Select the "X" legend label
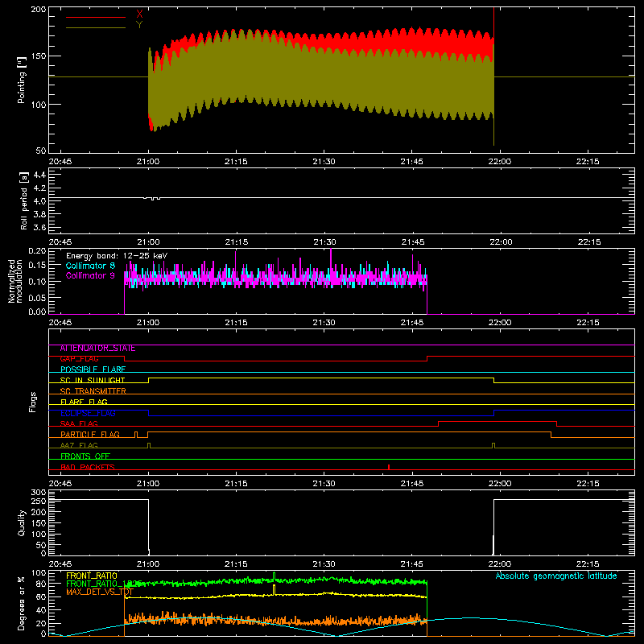This screenshot has height=644, width=644. [139, 14]
